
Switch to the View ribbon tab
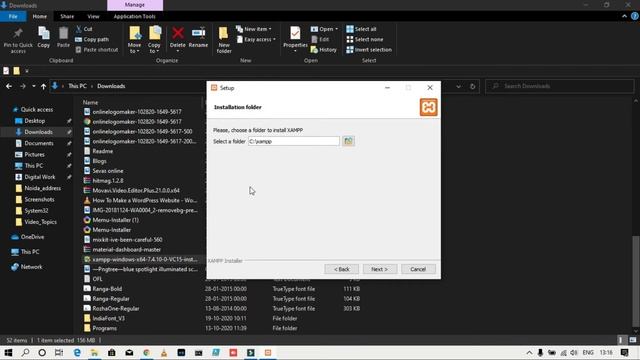point(93,16)
